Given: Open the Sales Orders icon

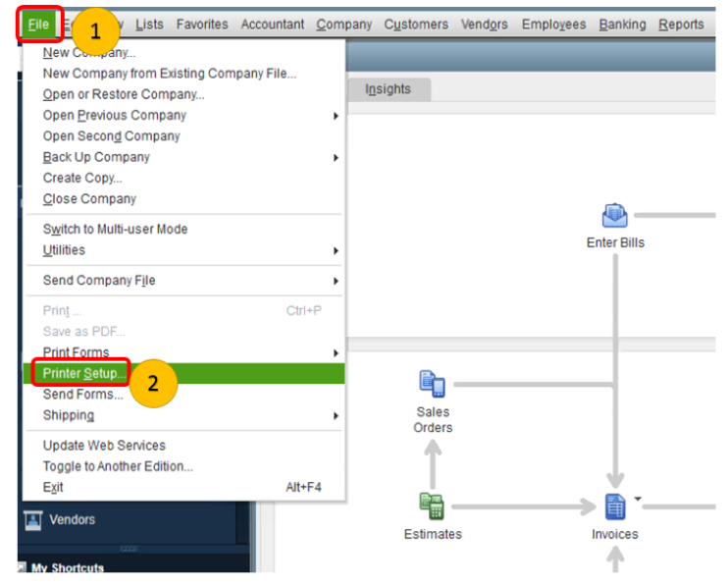Looking at the screenshot, I should click(x=433, y=384).
